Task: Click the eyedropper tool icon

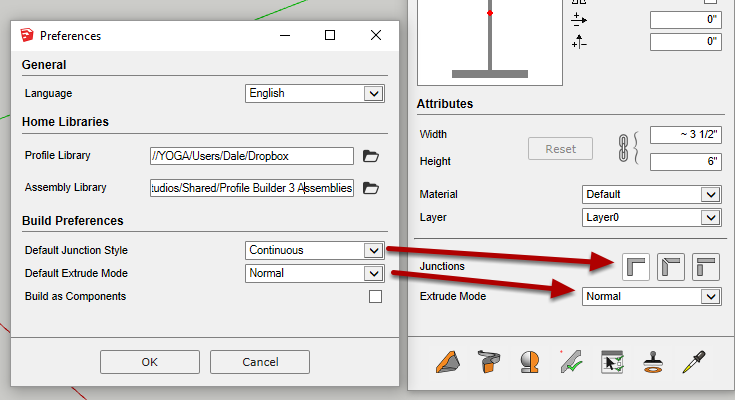Action: [x=693, y=361]
